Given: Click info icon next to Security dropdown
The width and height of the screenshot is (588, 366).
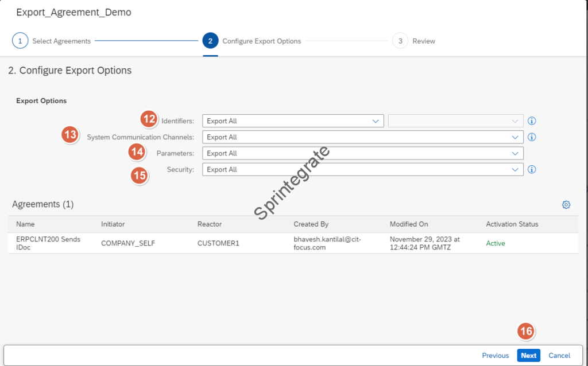Looking at the screenshot, I should tap(532, 170).
